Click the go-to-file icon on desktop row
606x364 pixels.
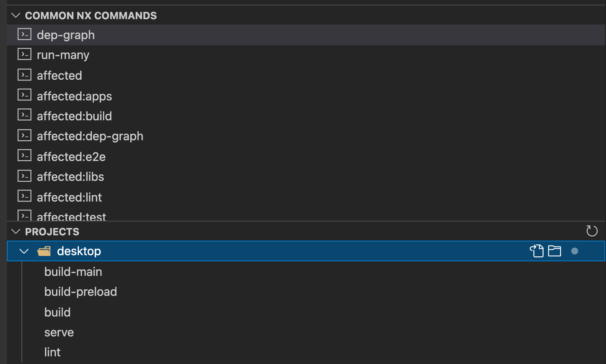point(537,251)
